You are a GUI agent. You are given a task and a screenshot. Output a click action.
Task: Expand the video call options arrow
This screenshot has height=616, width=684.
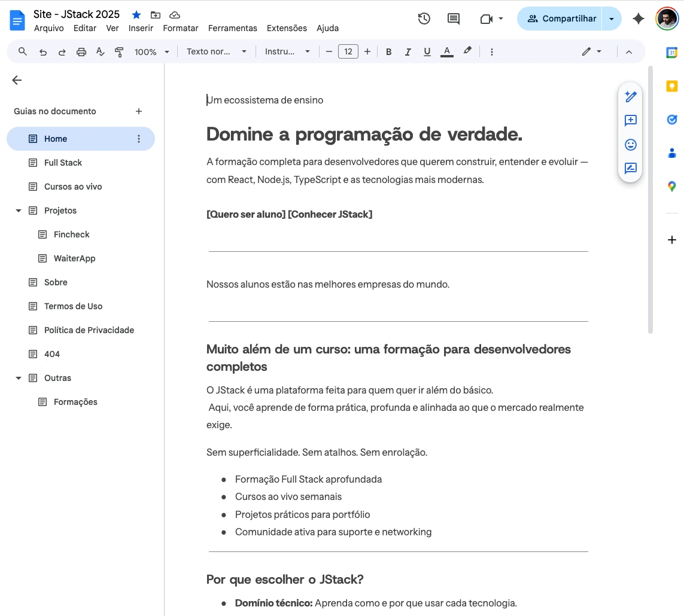pos(501,19)
